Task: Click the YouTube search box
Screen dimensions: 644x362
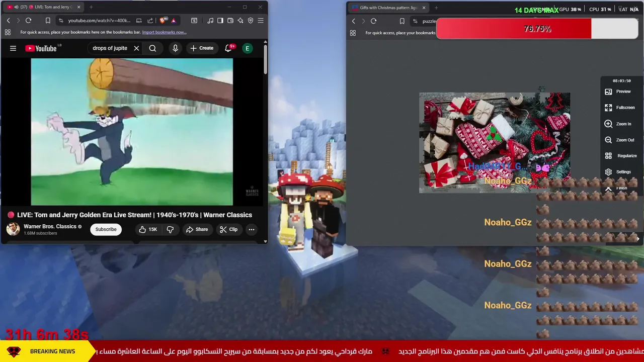Action: (x=110, y=48)
